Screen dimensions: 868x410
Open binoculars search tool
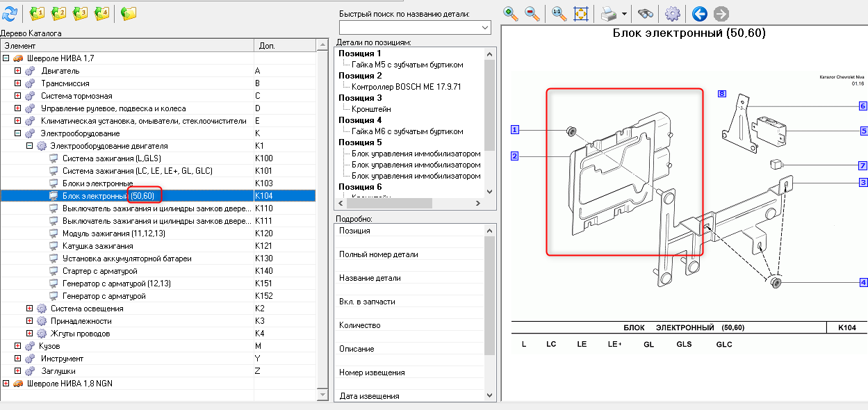(646, 13)
